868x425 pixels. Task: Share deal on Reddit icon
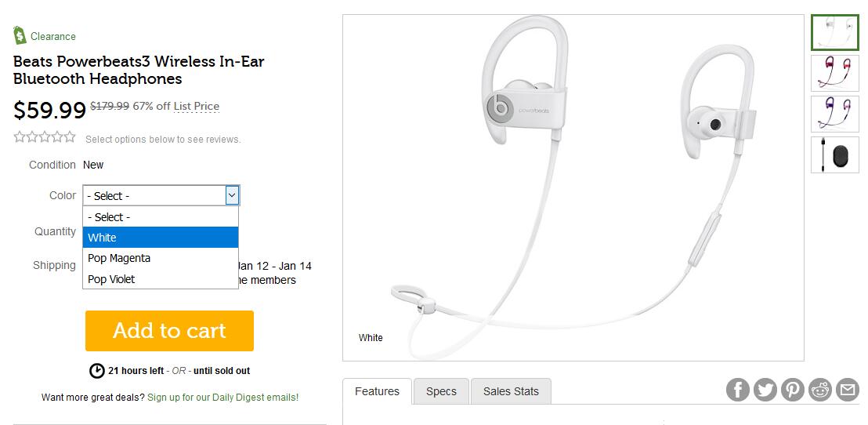(x=820, y=390)
